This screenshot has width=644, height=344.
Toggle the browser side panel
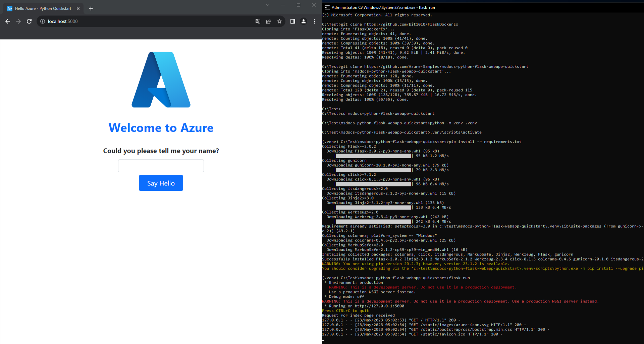click(293, 21)
